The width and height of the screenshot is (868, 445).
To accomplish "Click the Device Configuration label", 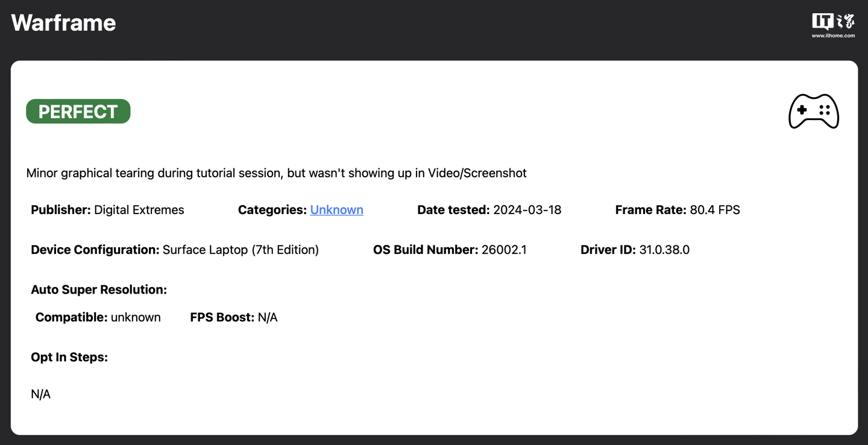I will [95, 250].
